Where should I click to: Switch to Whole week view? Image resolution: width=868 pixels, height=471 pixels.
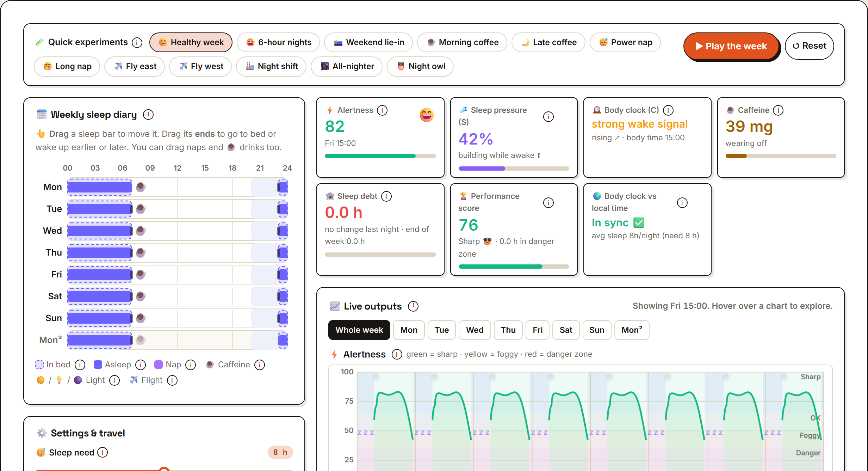[x=359, y=330]
